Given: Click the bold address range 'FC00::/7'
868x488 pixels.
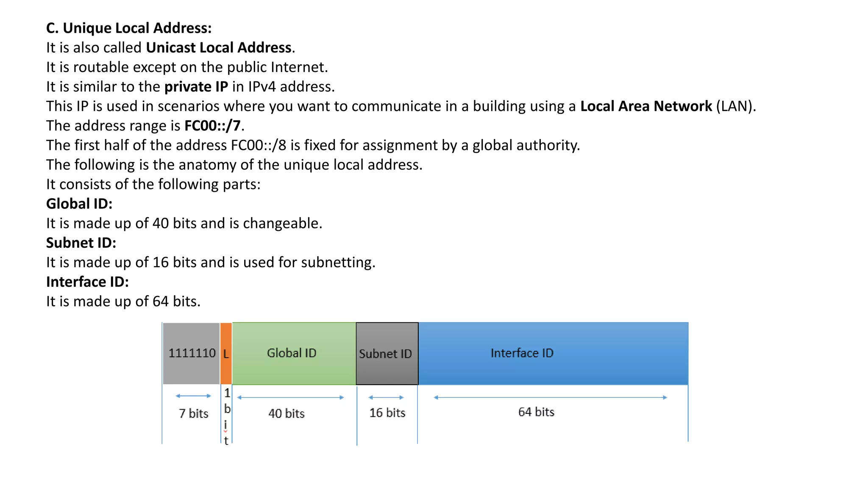Looking at the screenshot, I should (212, 125).
